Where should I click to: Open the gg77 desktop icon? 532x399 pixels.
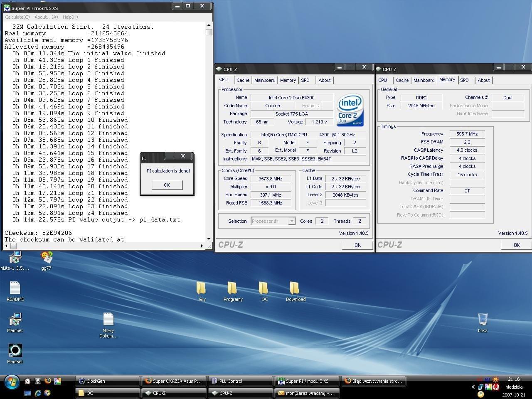tap(46, 259)
